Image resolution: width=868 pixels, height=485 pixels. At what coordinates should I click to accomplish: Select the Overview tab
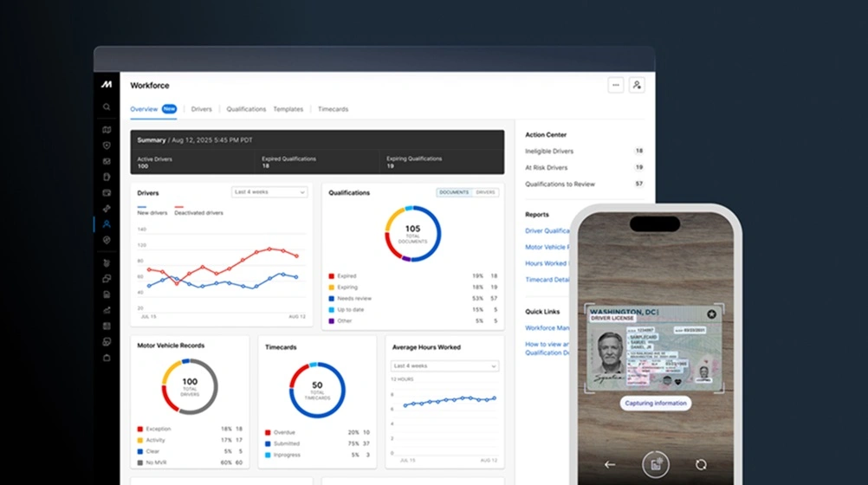[152, 109]
